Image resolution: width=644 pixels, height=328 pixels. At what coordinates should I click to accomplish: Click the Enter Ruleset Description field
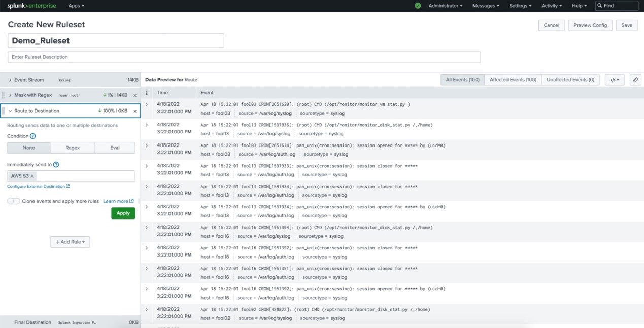(244, 57)
